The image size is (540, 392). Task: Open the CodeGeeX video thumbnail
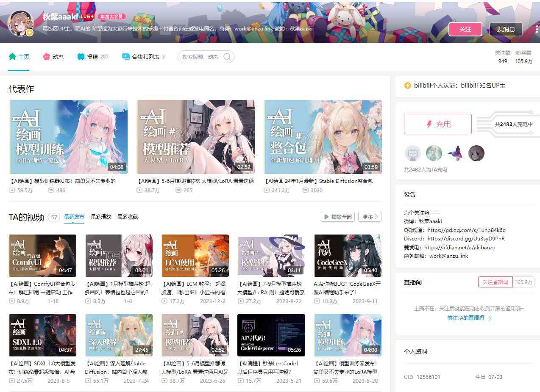pos(348,256)
